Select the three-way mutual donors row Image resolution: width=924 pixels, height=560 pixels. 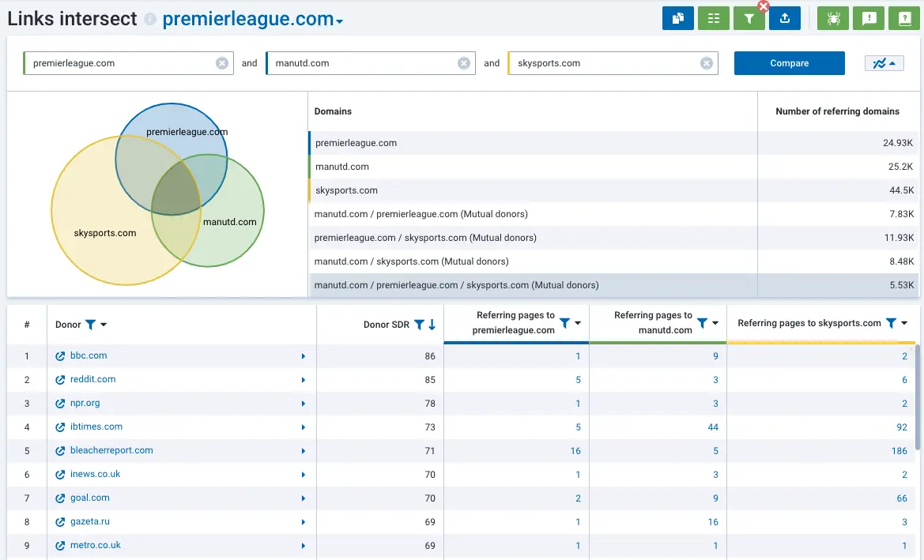[533, 285]
